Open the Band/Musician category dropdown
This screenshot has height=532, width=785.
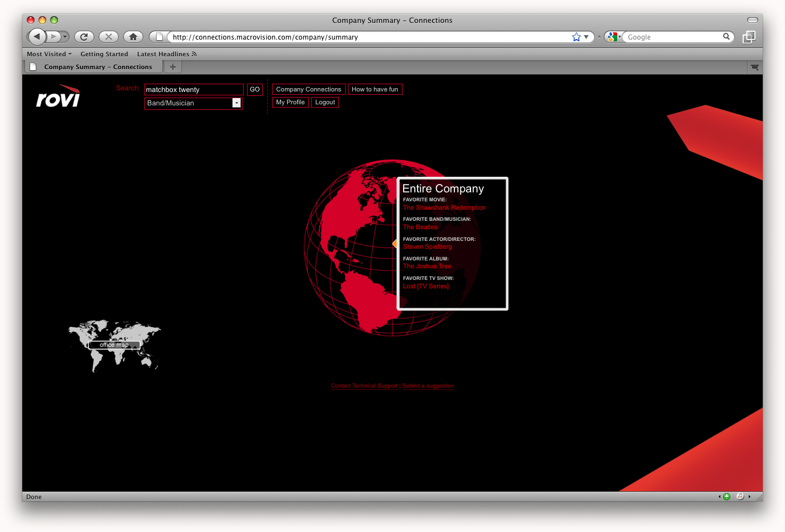(193, 103)
